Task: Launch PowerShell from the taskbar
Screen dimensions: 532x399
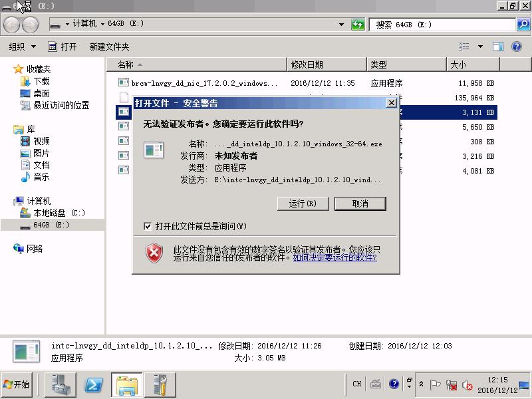Action: pos(94,384)
